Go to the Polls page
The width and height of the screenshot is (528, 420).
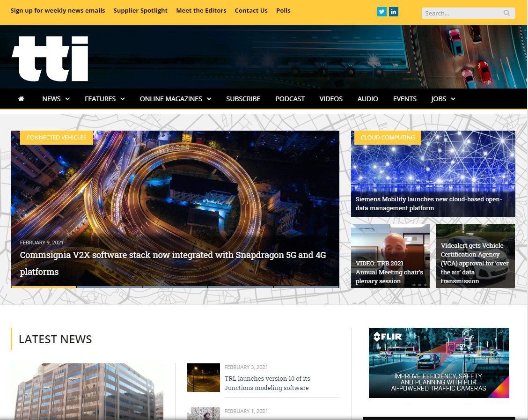[x=283, y=10]
